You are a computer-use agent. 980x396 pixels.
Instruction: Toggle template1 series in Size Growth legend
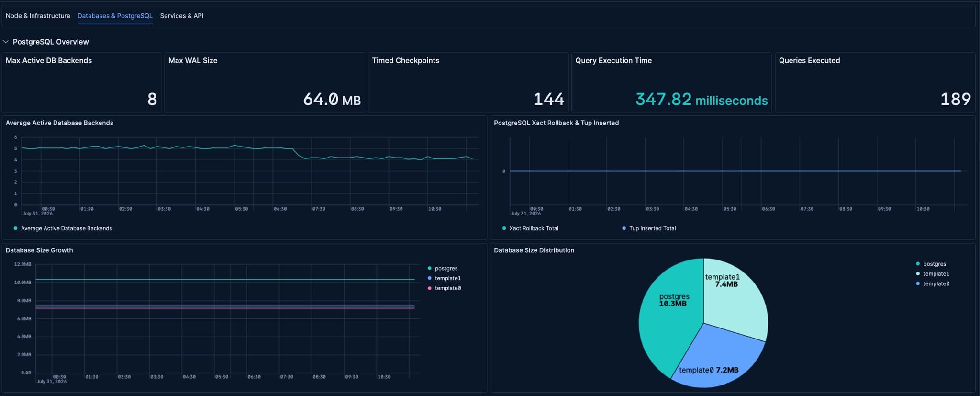click(x=445, y=278)
